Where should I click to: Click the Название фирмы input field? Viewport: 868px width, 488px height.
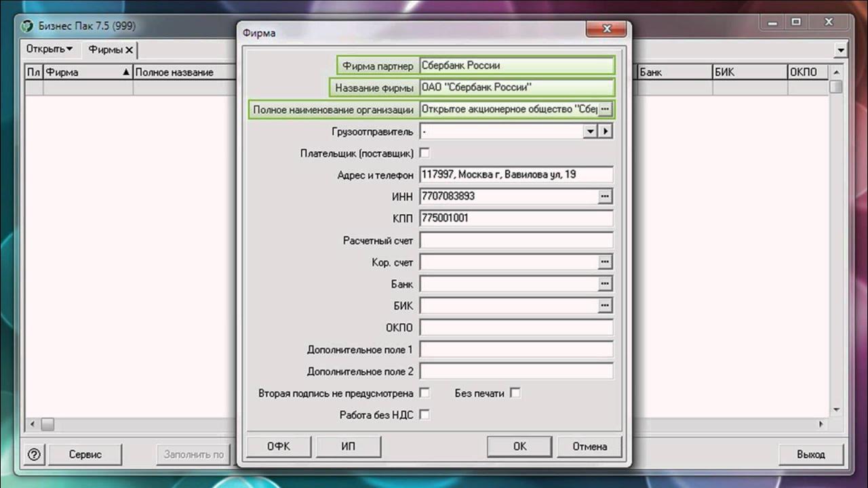tap(517, 87)
